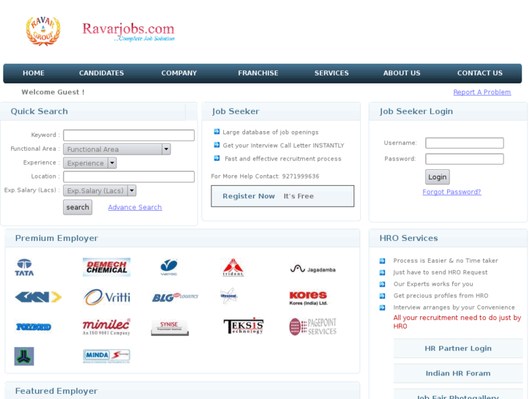Open the GKN employer logo
This screenshot has height=399, width=532.
pyautogui.click(x=38, y=297)
